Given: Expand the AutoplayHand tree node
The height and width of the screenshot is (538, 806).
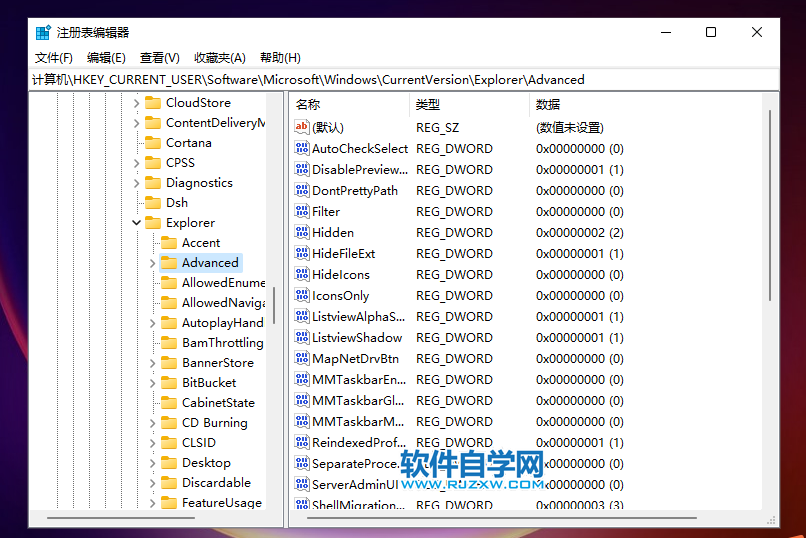Looking at the screenshot, I should click(152, 323).
